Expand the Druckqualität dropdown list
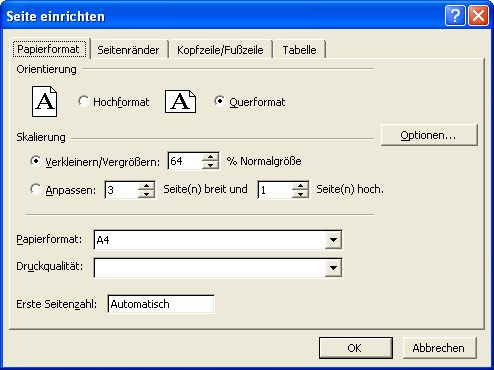 pos(333,268)
